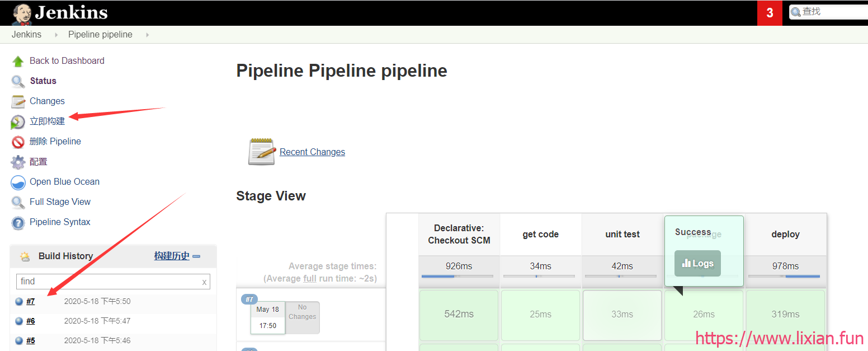Click the 立即构建 clock icon
Image resolution: width=868 pixels, height=351 pixels.
coord(18,121)
